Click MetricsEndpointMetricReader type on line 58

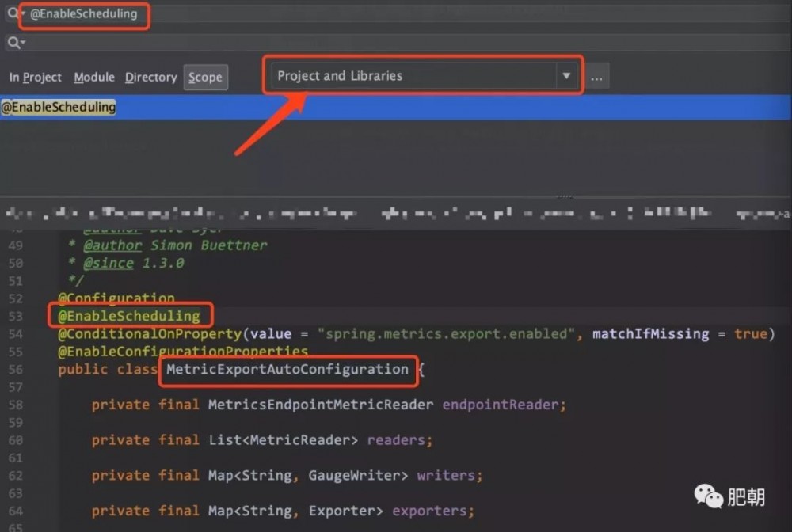click(321, 405)
